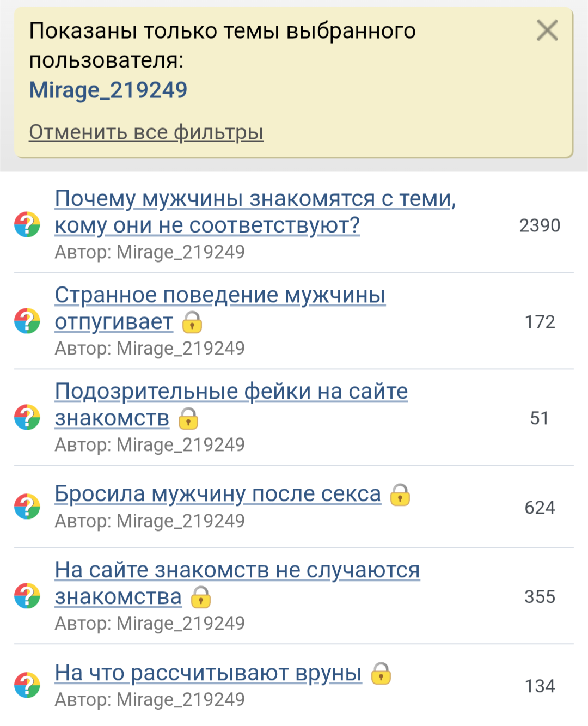Click the 624 reply count
The width and height of the screenshot is (588, 726).
[540, 508]
